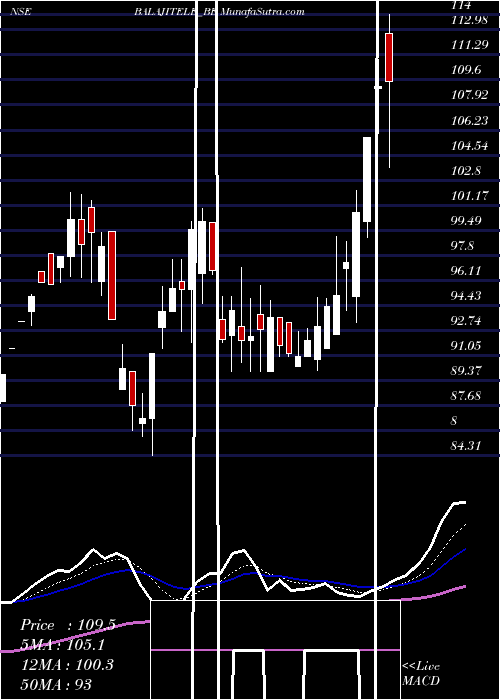Viewport: 500px width, 700px height.
Task: Click the 97.8 price axis label
Action: pos(463,246)
